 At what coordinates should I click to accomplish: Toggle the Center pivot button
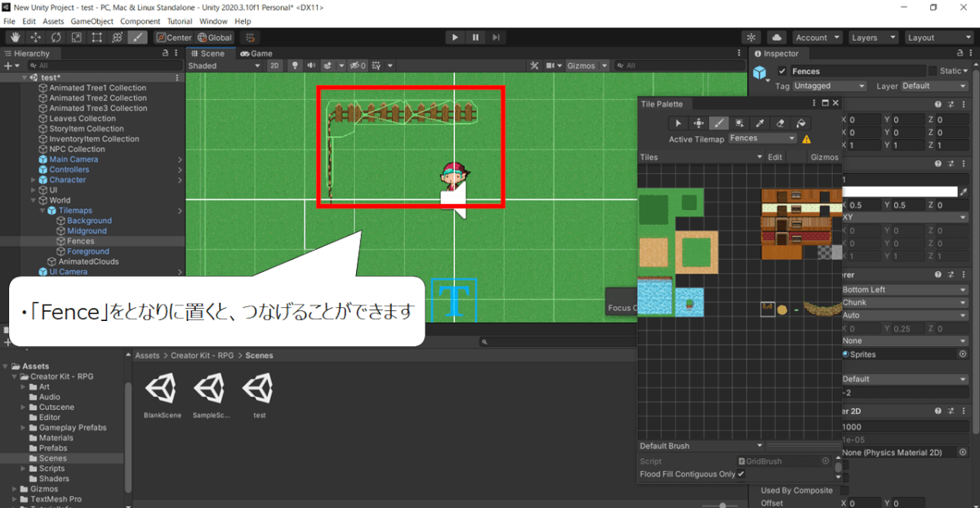point(174,38)
